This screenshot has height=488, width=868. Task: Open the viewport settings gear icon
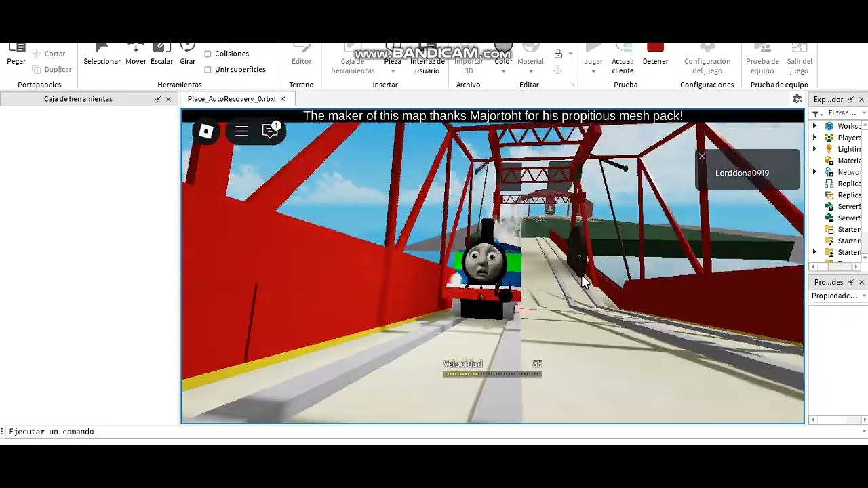[x=797, y=99]
